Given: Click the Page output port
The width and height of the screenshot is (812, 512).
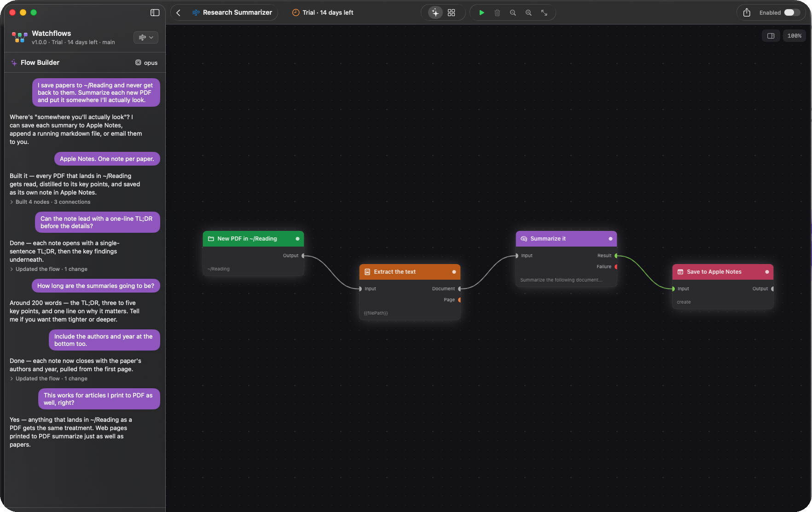Looking at the screenshot, I should 459,300.
